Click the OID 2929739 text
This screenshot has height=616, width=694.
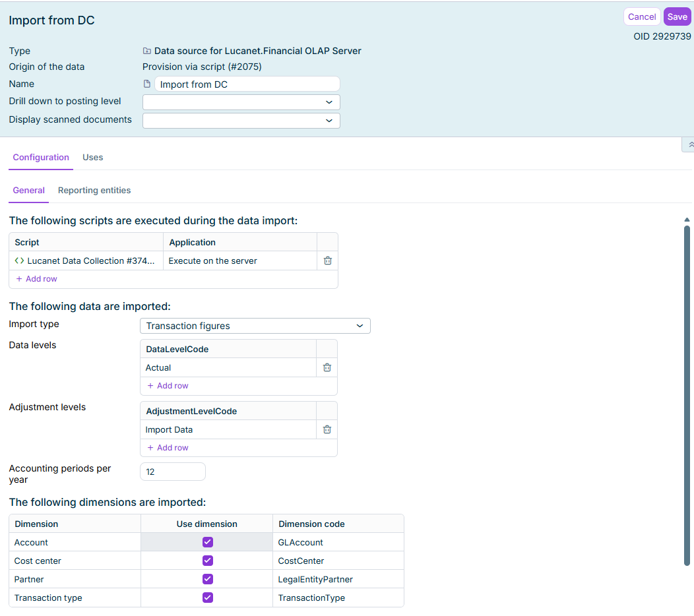[662, 36]
